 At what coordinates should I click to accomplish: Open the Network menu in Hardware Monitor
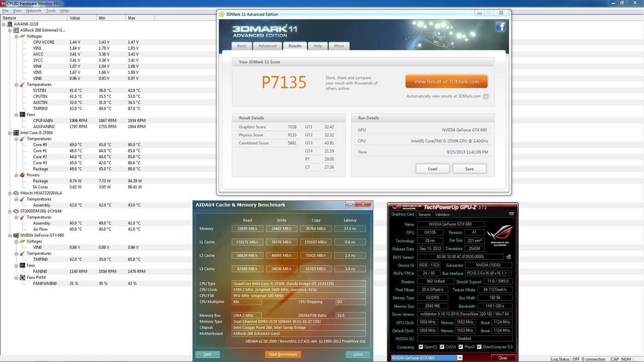click(x=34, y=11)
